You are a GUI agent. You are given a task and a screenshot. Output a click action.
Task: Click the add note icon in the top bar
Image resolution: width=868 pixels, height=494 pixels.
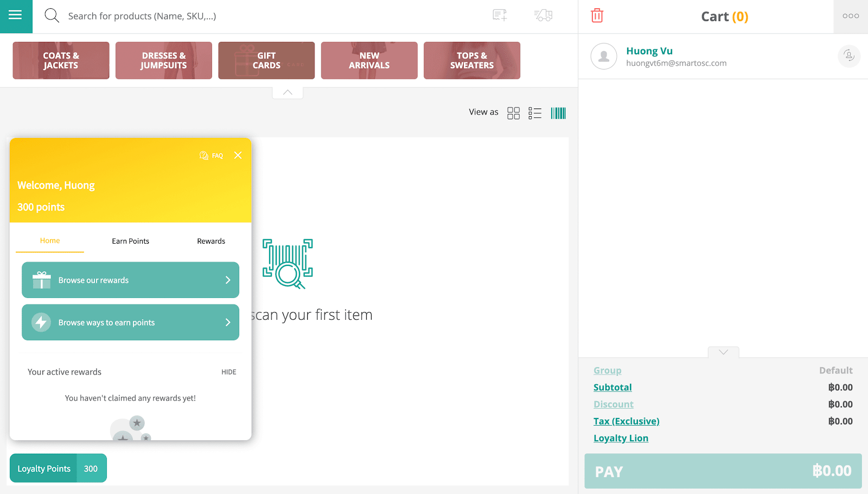click(x=499, y=16)
